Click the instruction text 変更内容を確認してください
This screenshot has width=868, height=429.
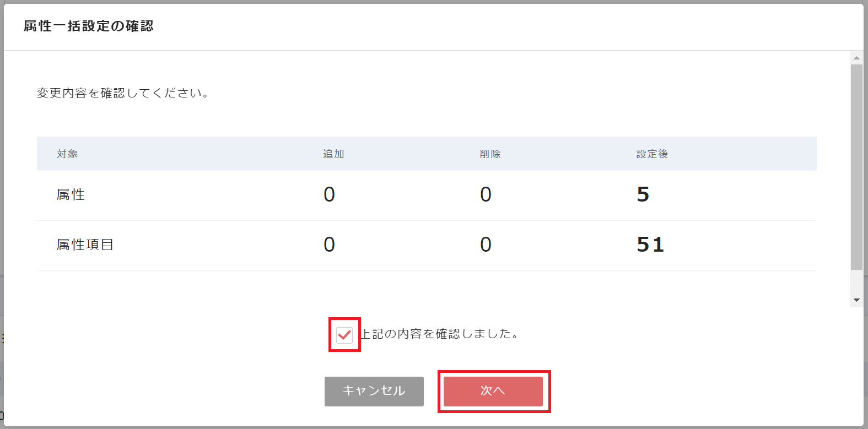(123, 93)
